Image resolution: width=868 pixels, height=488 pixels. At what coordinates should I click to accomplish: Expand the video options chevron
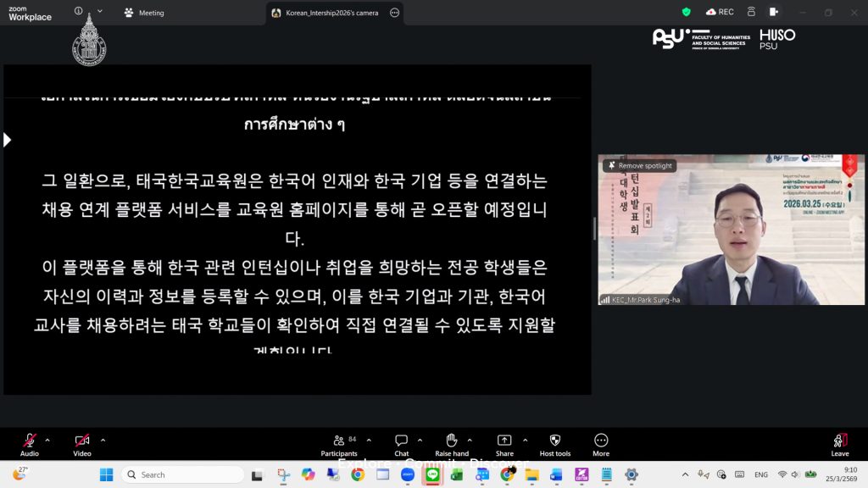click(x=103, y=440)
